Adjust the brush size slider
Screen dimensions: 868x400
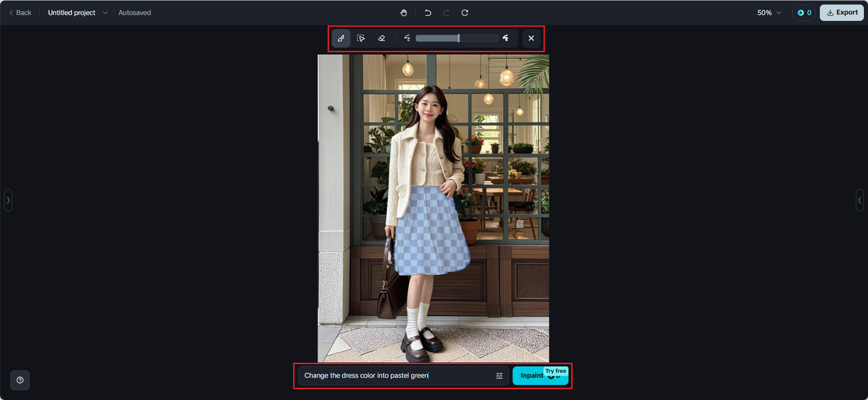pos(457,39)
